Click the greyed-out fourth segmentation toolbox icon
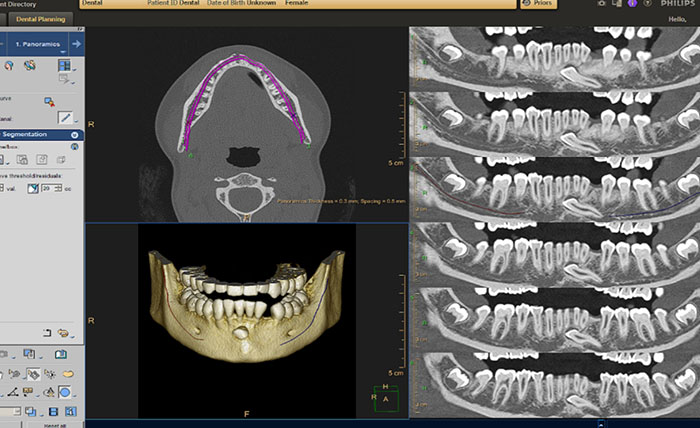 pyautogui.click(x=61, y=159)
